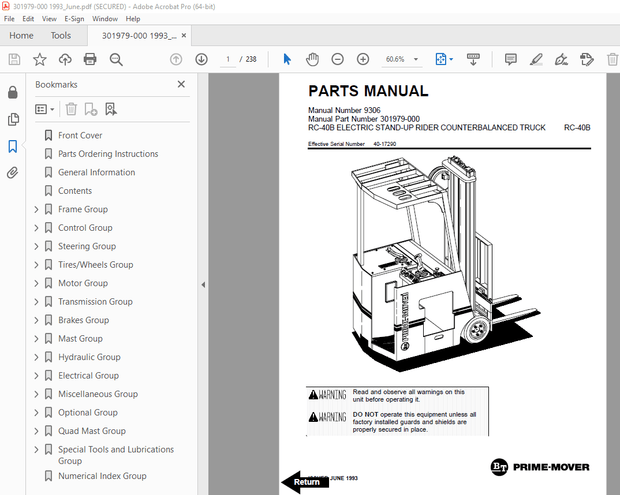Select the Highlight text pen tool
Image resolution: width=620 pixels, height=495 pixels.
[x=536, y=59]
